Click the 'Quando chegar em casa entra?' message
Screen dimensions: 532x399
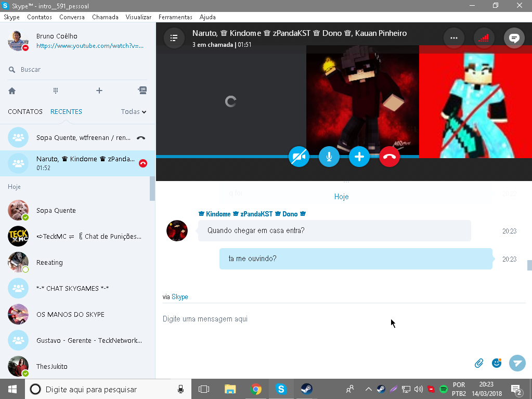coord(334,231)
